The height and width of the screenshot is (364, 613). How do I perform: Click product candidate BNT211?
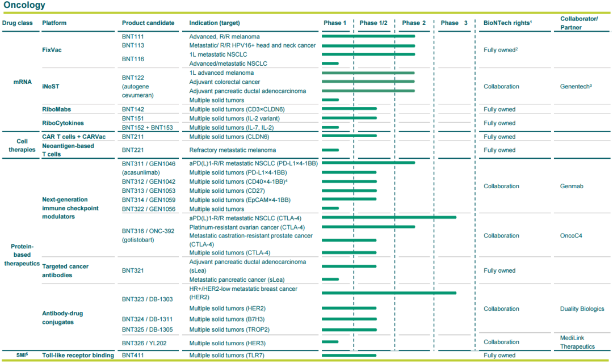point(133,137)
